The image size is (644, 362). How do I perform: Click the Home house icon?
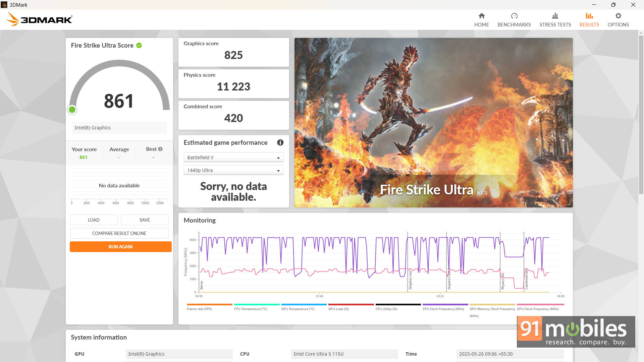482,16
